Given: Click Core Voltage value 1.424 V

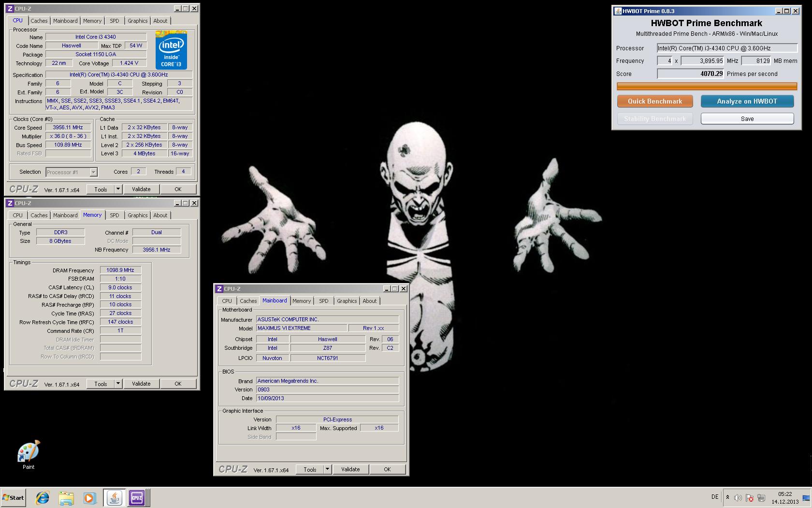Looking at the screenshot, I should tap(129, 63).
